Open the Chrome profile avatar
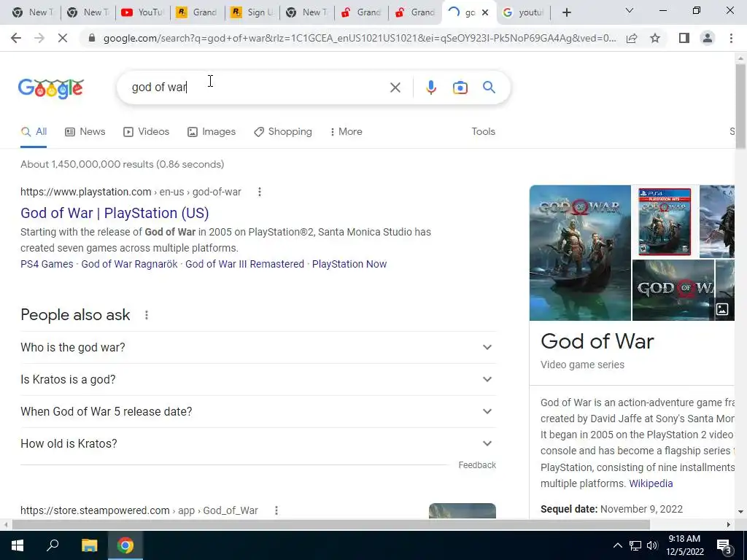The width and height of the screenshot is (747, 560). pos(708,38)
